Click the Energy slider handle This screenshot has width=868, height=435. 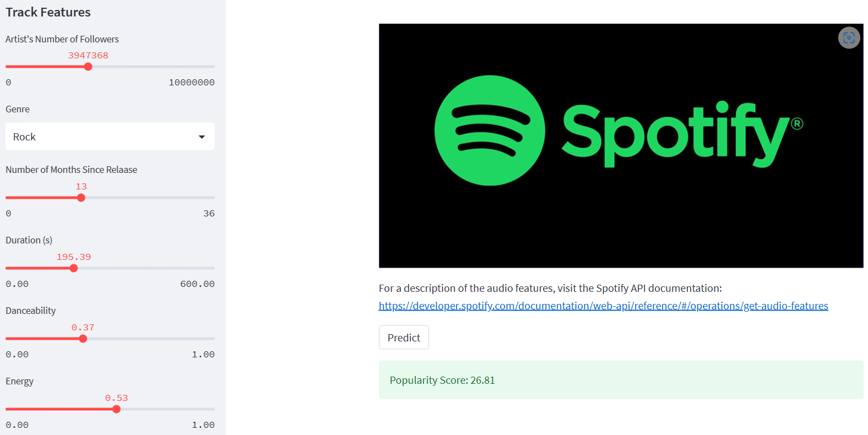pyautogui.click(x=116, y=409)
